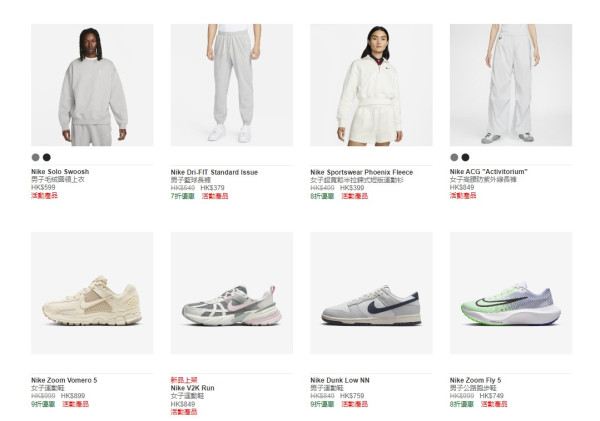600x421 pixels.
Task: Choose black swatch under Nike ACG Activitorium pants
Action: [465, 157]
